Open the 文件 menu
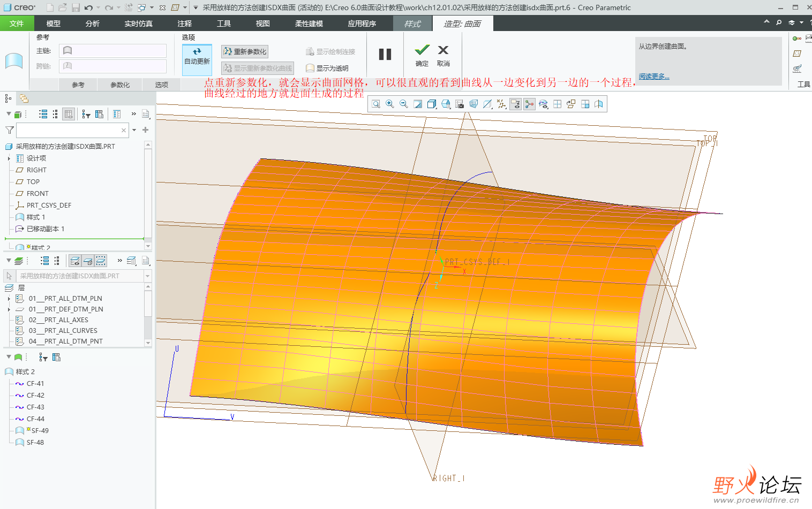 point(17,24)
